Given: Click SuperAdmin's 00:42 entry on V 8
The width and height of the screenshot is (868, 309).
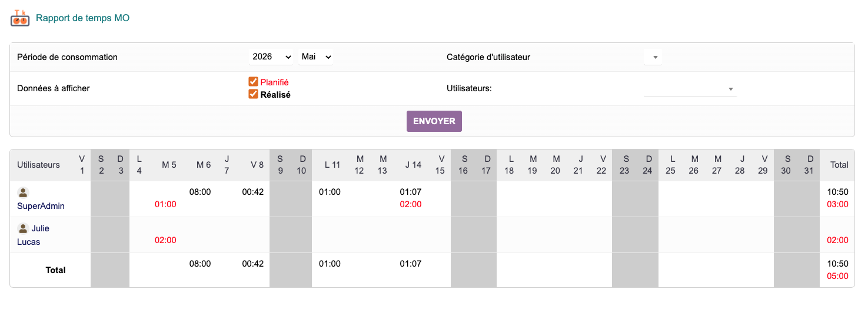Looking at the screenshot, I should click(x=253, y=192).
